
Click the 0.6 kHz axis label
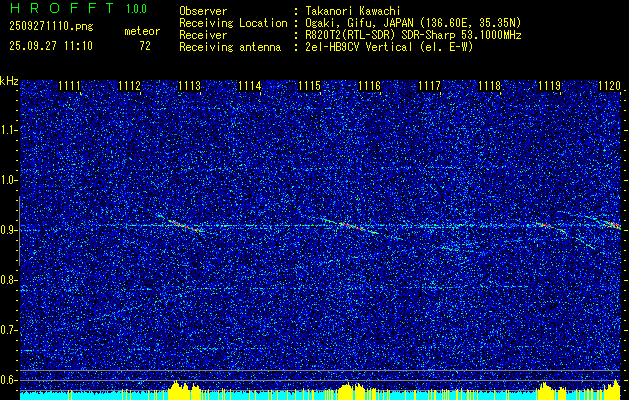tap(8, 380)
